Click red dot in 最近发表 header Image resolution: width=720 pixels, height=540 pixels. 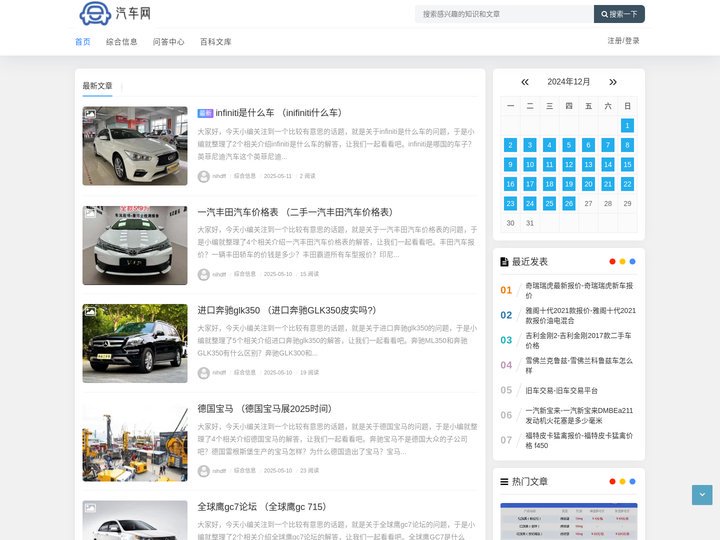tap(612, 262)
